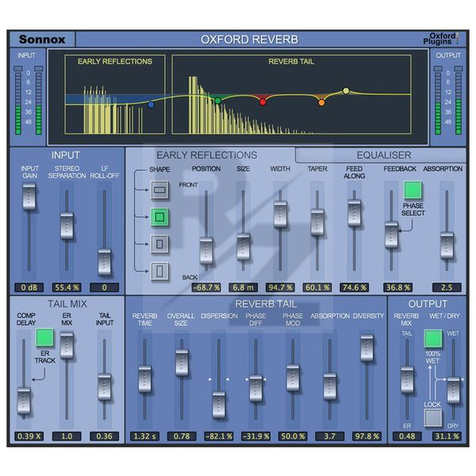Image resolution: width=476 pixels, height=476 pixels.
Task: Click the LF Roll-Off fader
Action: click(105, 262)
